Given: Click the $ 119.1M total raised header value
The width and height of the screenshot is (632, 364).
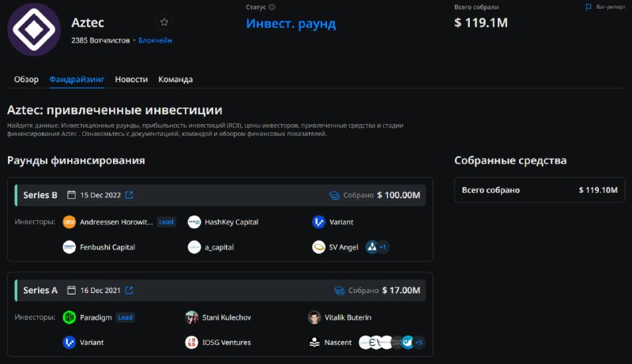Looking at the screenshot, I should point(481,23).
